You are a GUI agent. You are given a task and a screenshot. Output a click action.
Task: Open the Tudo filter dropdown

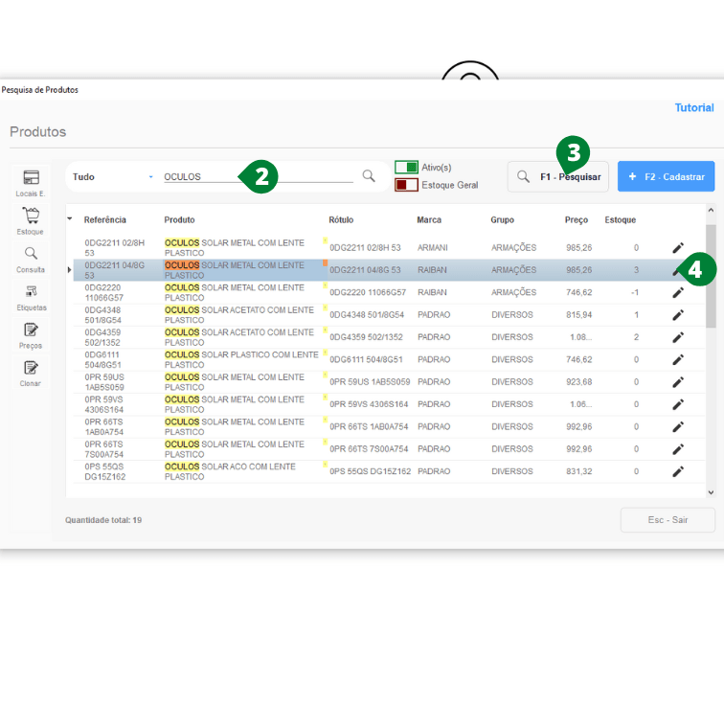coord(113,177)
